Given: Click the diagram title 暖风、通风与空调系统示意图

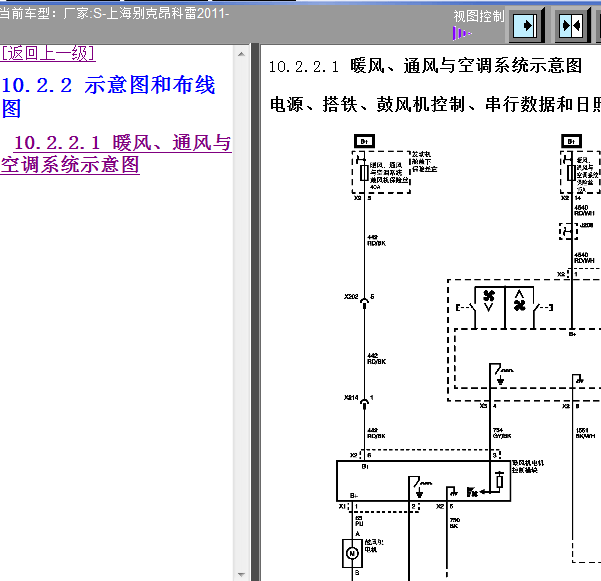Looking at the screenshot, I should click(466, 66).
